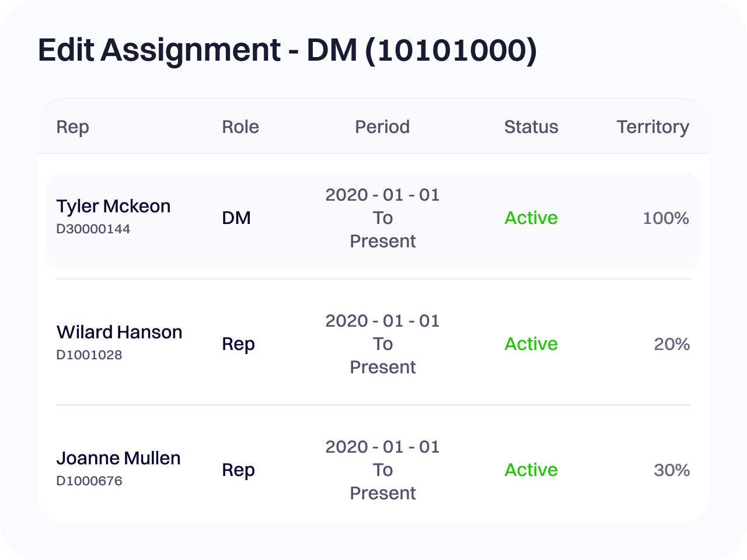Edit the 20% territory value
The height and width of the screenshot is (560, 747).
pos(671,344)
